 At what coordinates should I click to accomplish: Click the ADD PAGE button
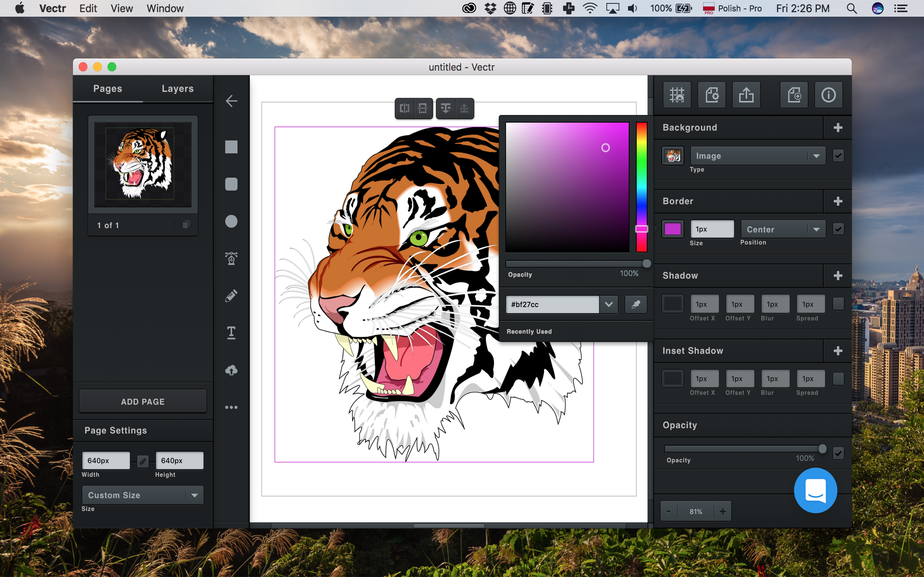click(142, 401)
